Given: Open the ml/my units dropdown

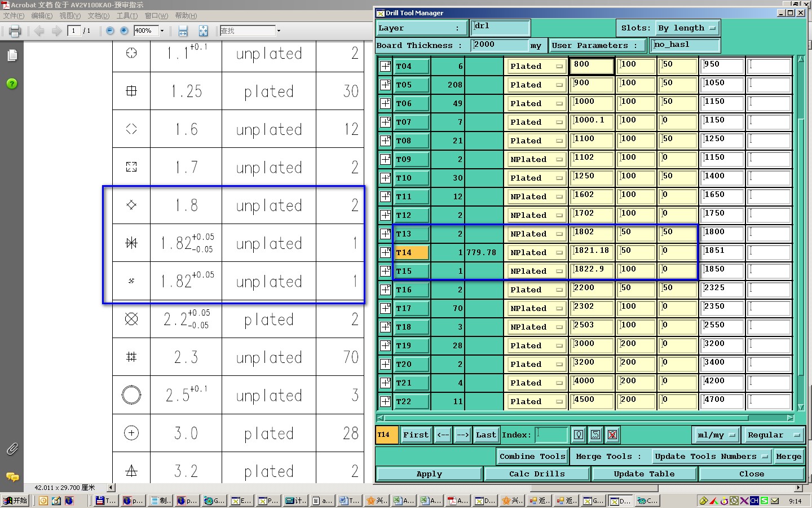Looking at the screenshot, I should 716,435.
